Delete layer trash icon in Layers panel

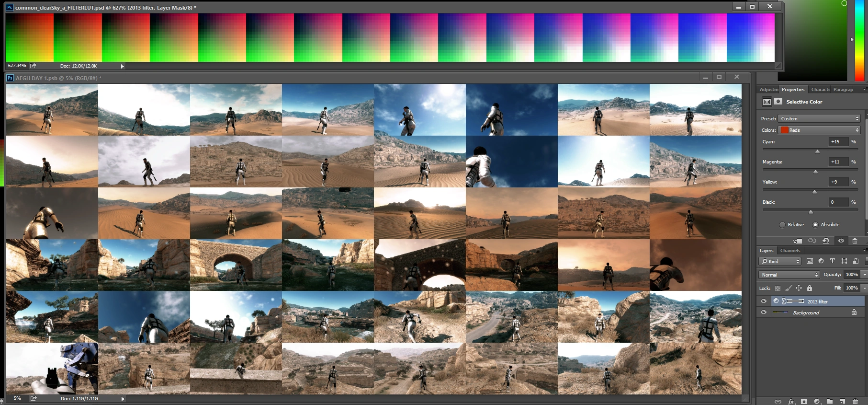click(855, 402)
